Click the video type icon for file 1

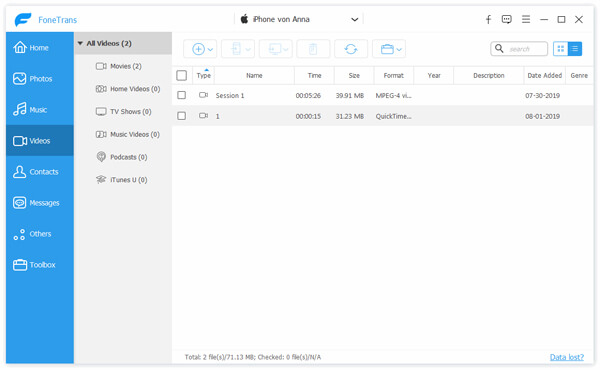(203, 116)
